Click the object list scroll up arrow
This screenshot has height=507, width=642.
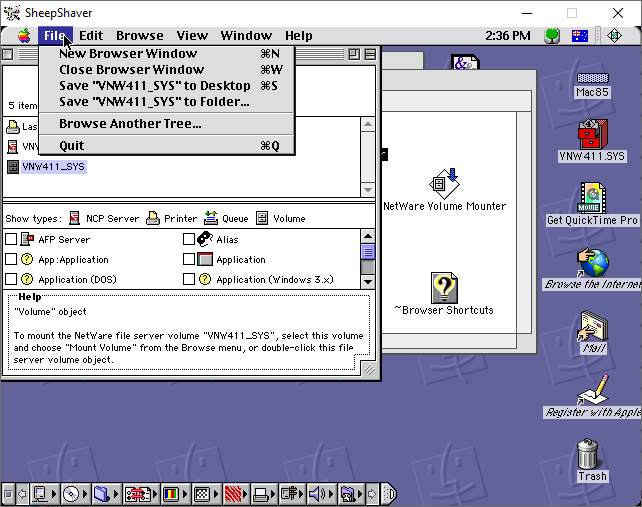[x=368, y=124]
